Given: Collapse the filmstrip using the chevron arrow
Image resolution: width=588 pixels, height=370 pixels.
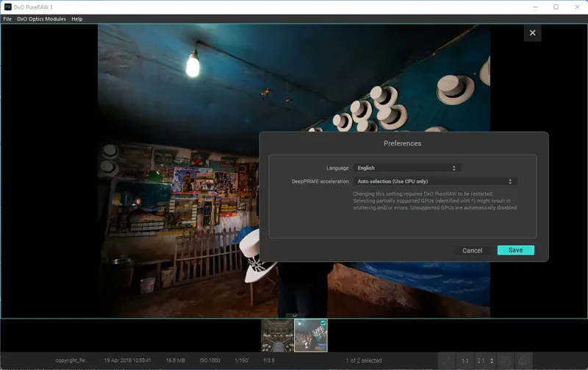Looking at the screenshot, I should pos(294,316).
